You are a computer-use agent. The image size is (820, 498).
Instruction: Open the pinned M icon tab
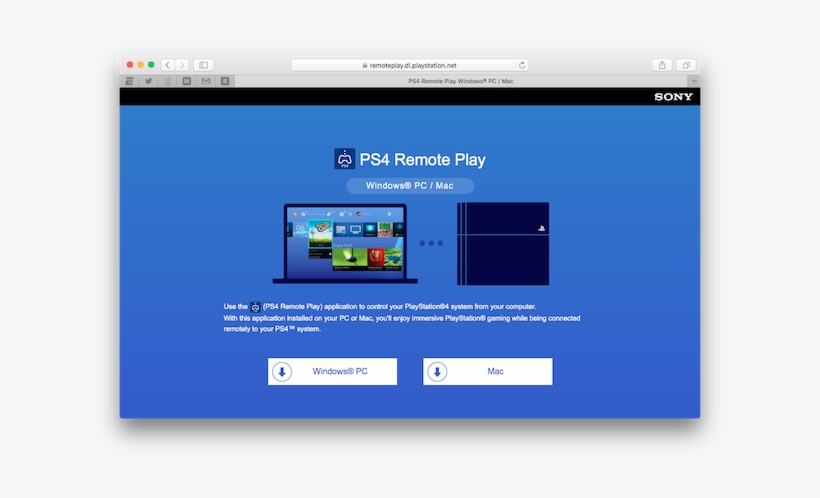(187, 81)
